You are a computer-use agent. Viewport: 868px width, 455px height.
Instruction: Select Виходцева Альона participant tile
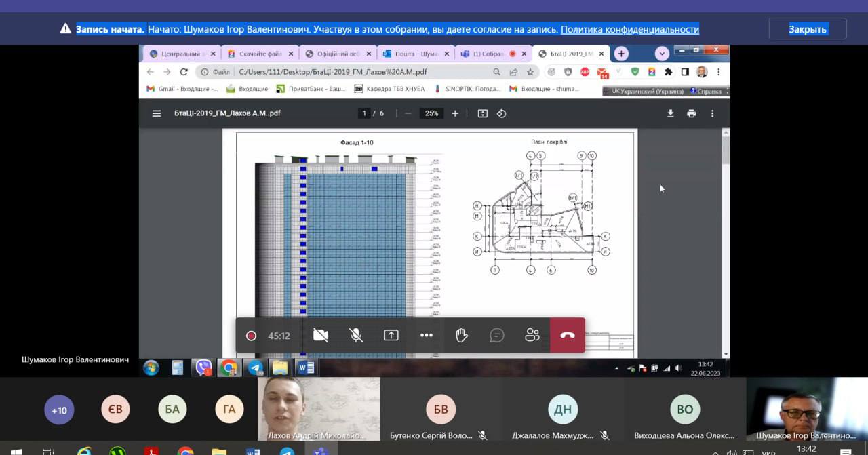685,409
